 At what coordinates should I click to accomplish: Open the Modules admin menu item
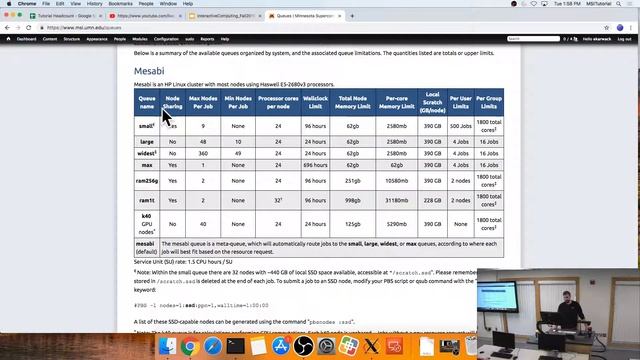[140, 39]
